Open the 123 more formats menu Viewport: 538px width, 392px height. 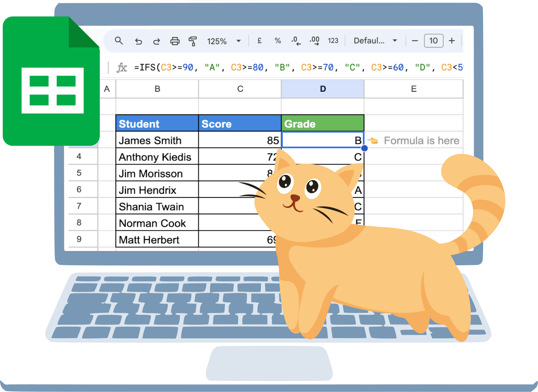(x=333, y=41)
